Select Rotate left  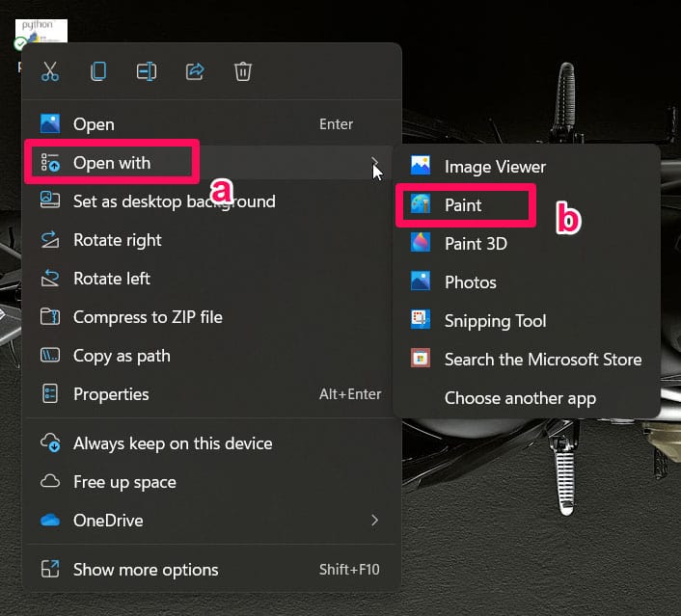(211, 279)
